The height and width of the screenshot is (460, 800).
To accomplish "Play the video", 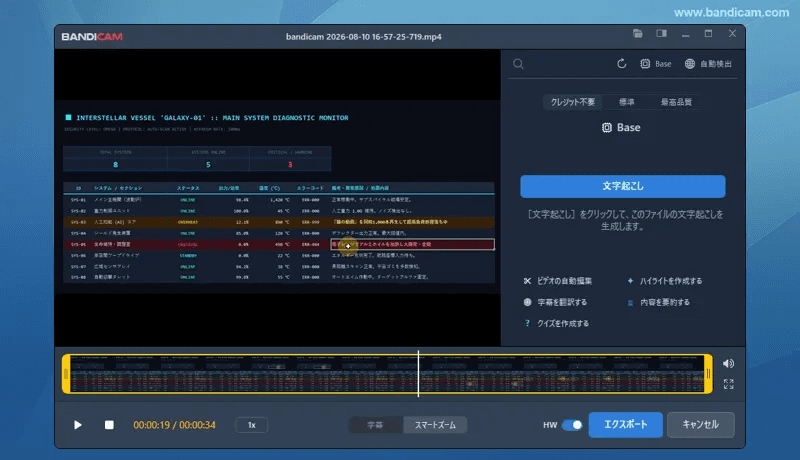I will [78, 425].
